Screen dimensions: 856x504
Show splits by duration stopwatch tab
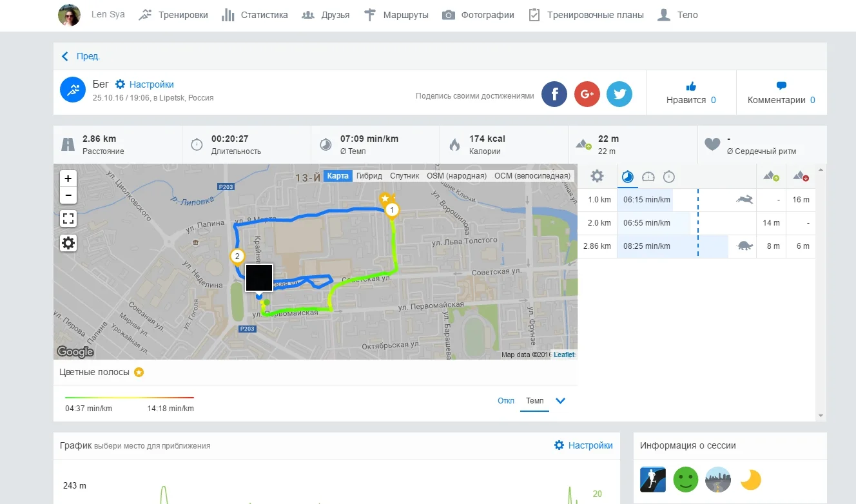669,176
